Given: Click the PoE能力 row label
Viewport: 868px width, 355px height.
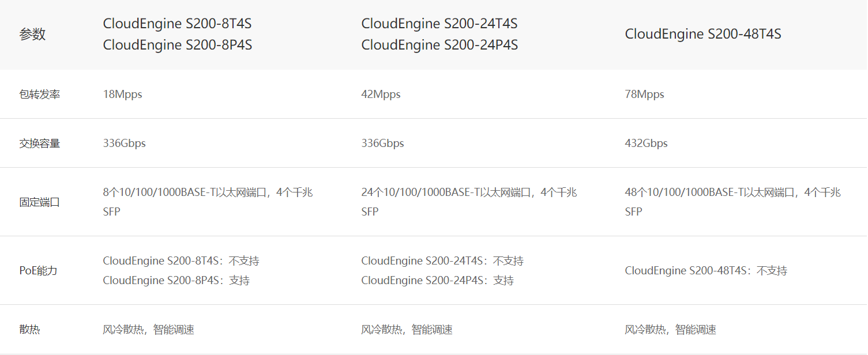Looking at the screenshot, I should pyautogui.click(x=38, y=271).
